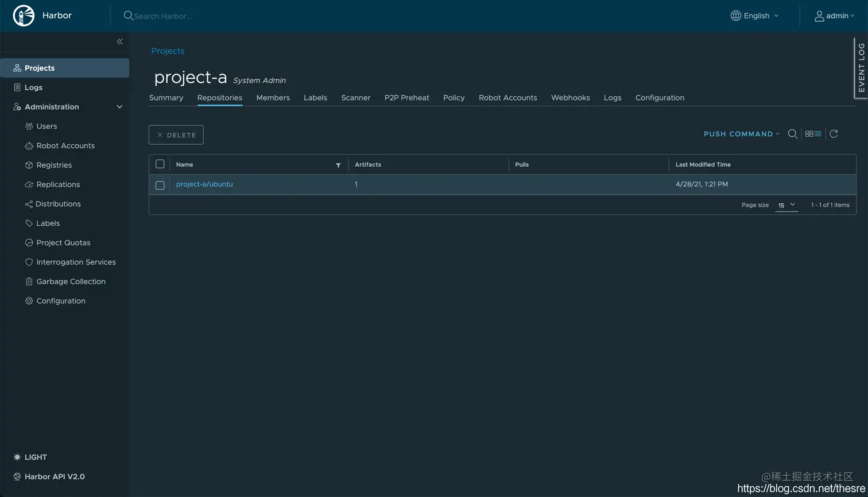Click the 'System Admin' role label

(259, 80)
